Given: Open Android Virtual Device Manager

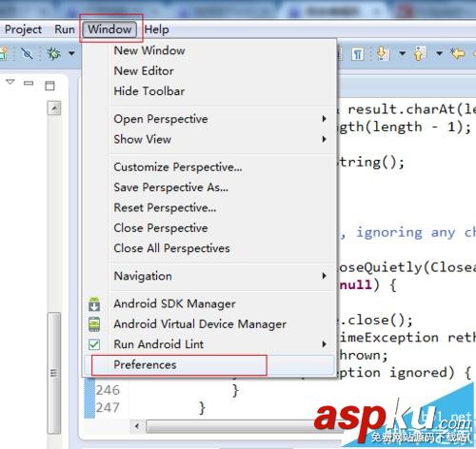Looking at the screenshot, I should click(208, 324).
